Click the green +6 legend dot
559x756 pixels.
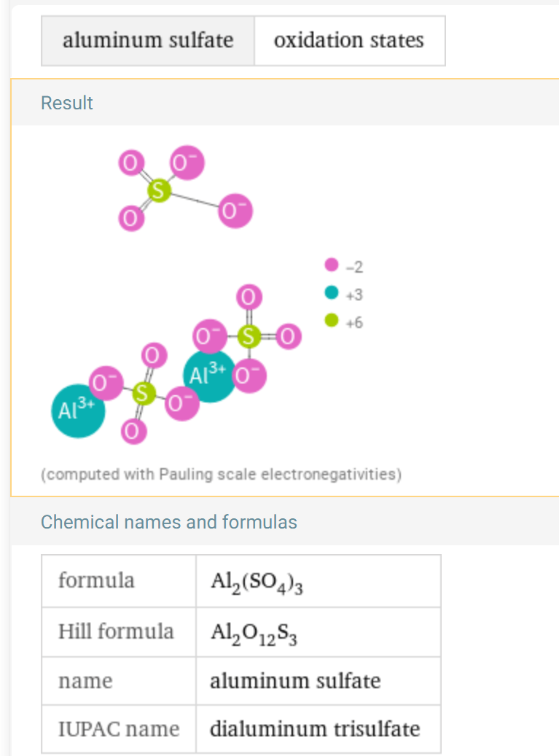[332, 320]
